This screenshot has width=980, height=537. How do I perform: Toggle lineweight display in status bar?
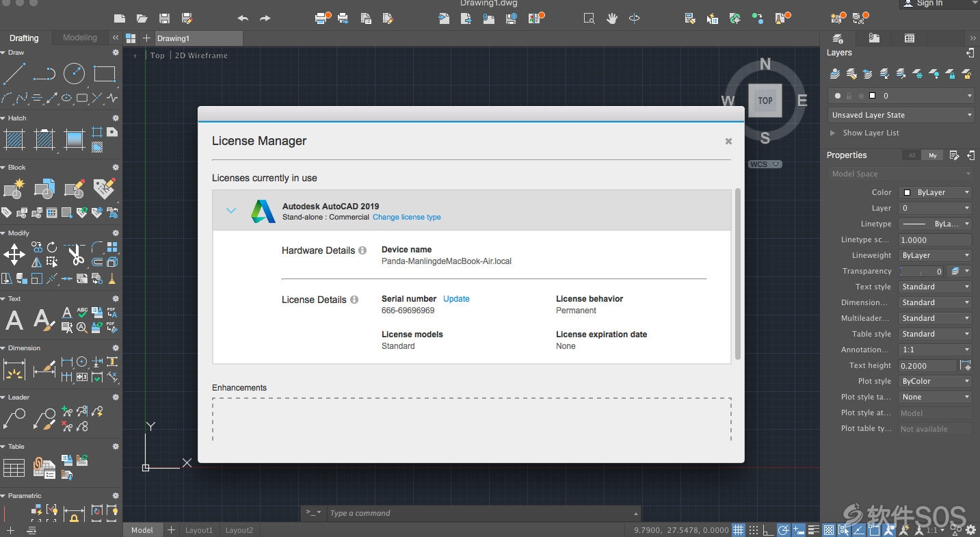[814, 529]
